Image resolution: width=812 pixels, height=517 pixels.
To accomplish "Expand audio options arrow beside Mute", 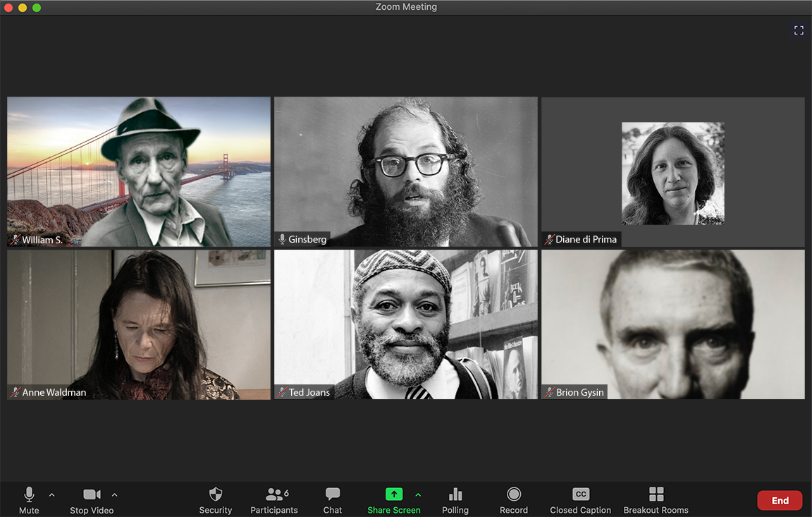I will pyautogui.click(x=51, y=494).
